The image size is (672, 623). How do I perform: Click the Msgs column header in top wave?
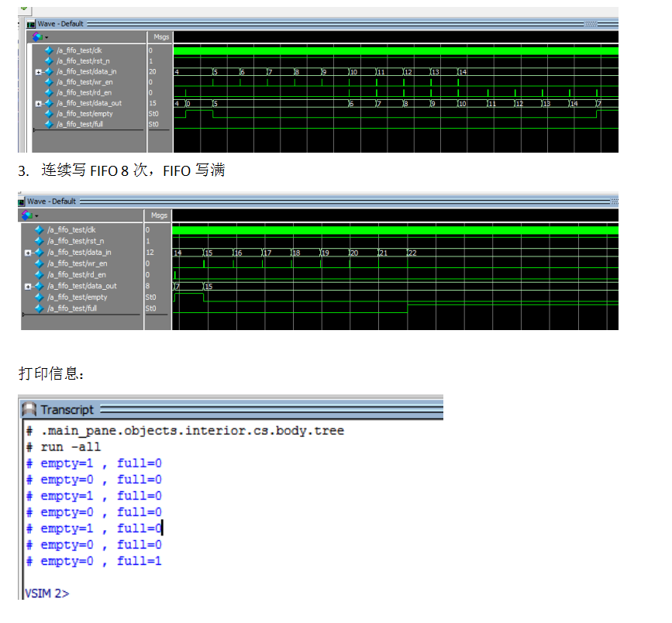pyautogui.click(x=160, y=36)
